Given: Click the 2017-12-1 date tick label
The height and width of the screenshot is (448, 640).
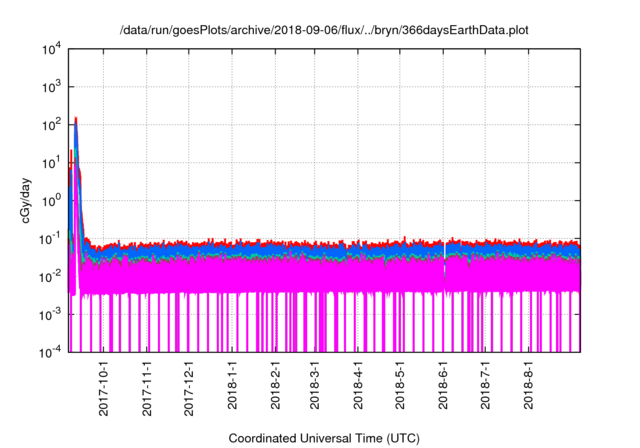Looking at the screenshot, I should (189, 388).
